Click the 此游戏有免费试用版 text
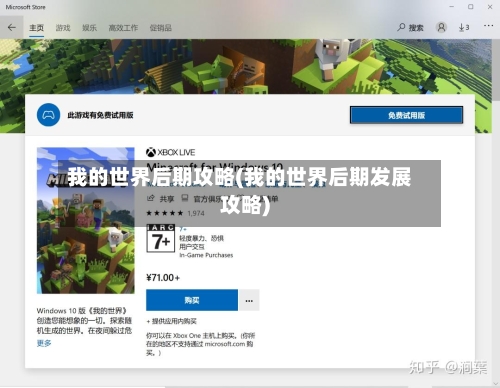 click(100, 115)
